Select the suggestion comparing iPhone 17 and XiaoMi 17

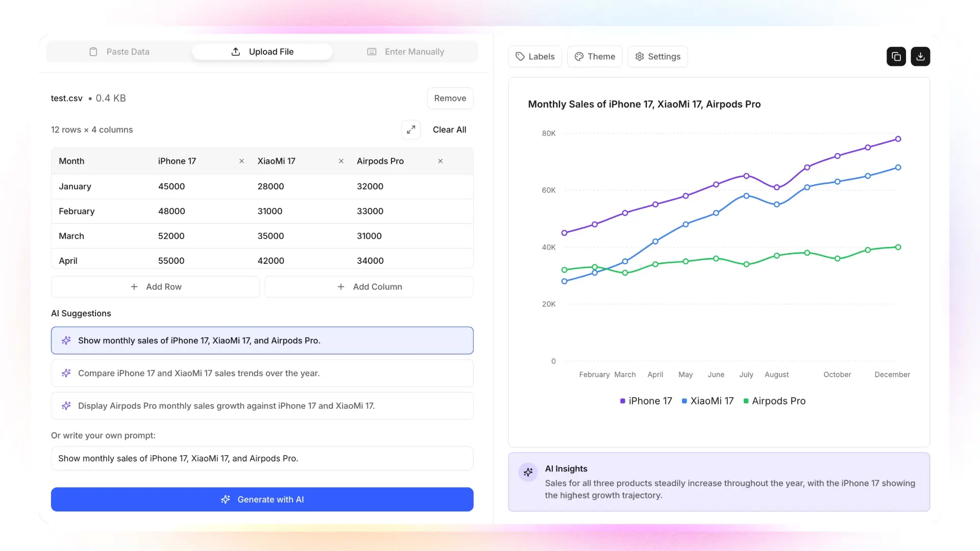tap(262, 373)
